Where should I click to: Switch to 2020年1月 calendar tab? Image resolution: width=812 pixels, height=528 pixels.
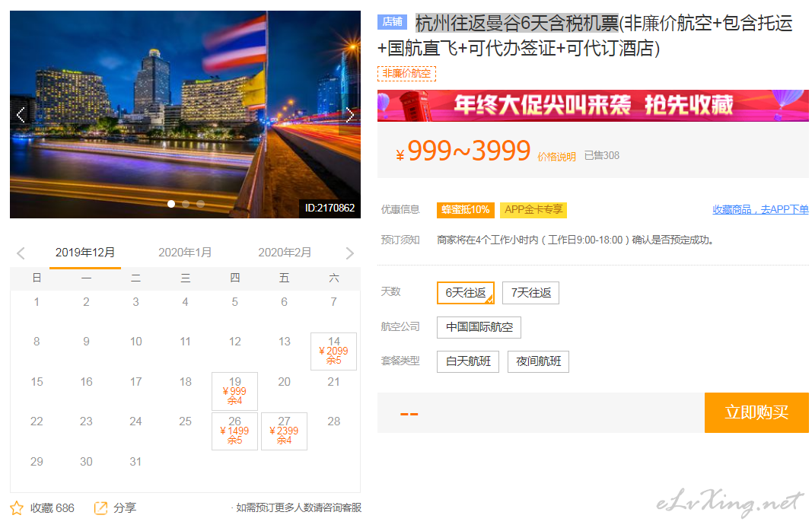(x=185, y=253)
